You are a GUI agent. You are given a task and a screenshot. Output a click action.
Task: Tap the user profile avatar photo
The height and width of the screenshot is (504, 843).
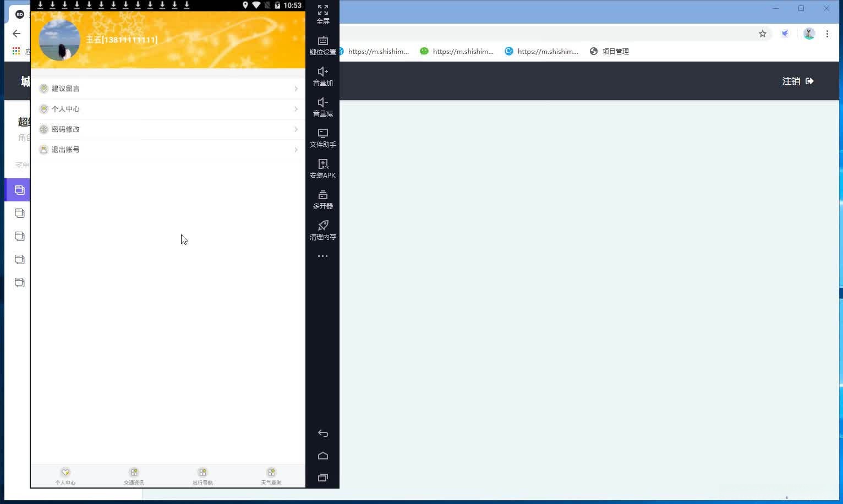(x=59, y=40)
